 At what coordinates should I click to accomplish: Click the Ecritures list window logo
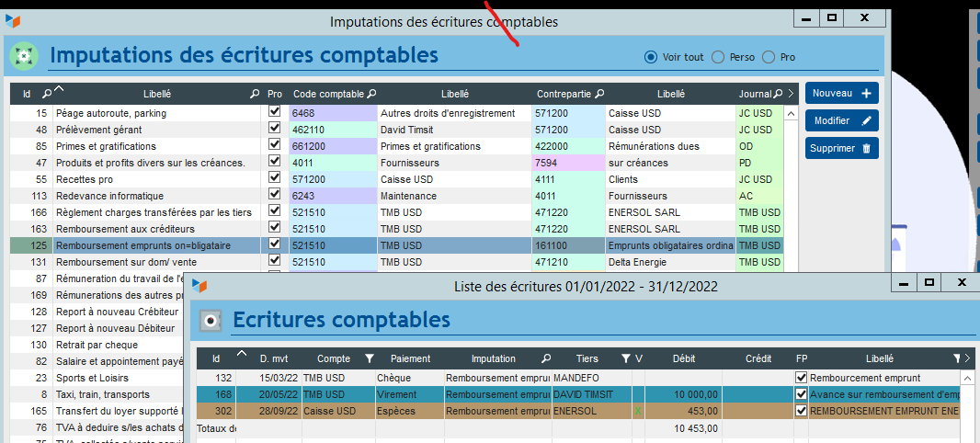click(198, 286)
